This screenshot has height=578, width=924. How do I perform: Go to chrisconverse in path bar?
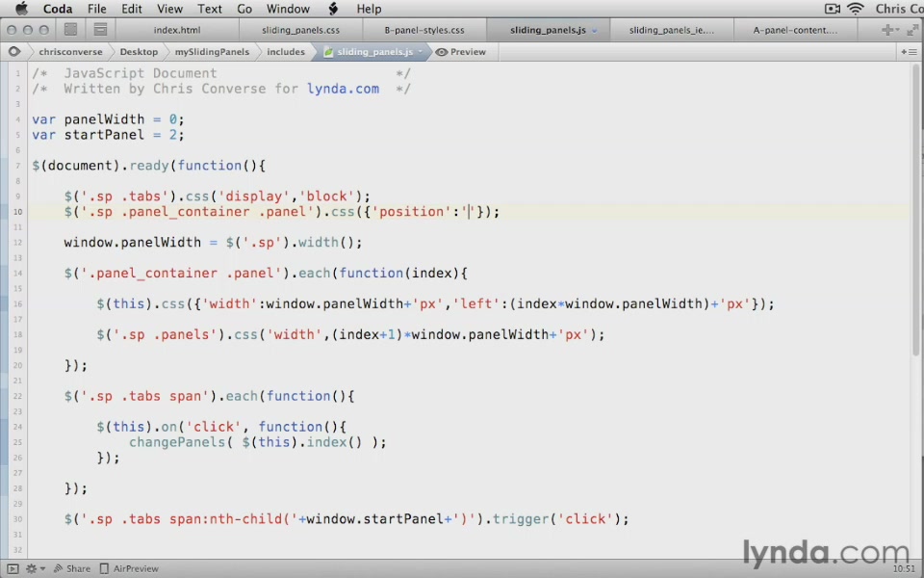click(70, 52)
